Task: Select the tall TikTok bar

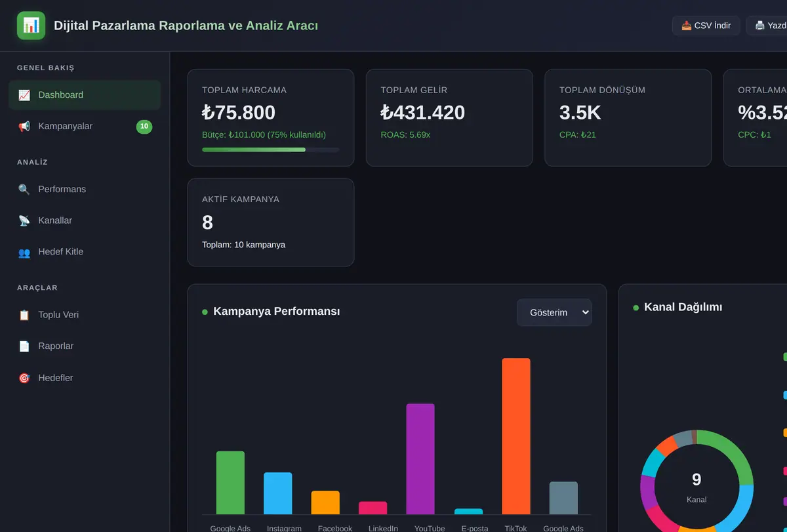Action: click(x=516, y=436)
